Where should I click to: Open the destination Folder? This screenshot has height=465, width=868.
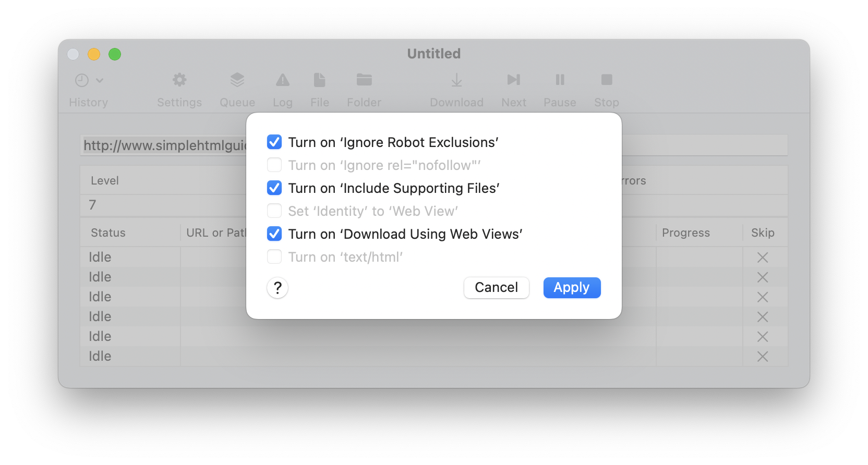click(364, 89)
